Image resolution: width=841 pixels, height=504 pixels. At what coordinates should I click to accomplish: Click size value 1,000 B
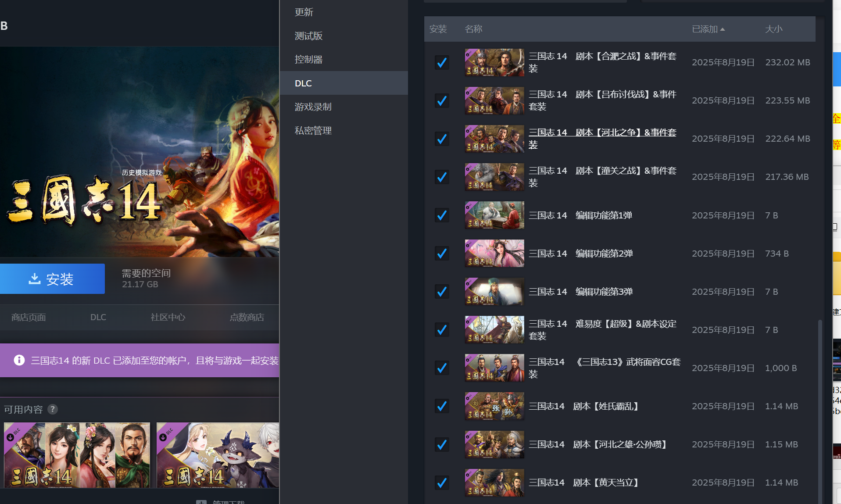(x=781, y=368)
